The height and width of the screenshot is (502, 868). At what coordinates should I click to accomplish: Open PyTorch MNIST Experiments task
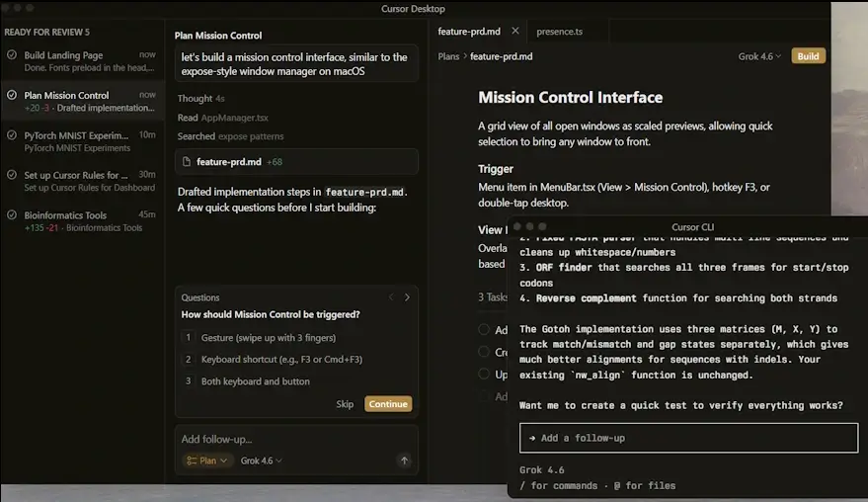[x=82, y=140]
